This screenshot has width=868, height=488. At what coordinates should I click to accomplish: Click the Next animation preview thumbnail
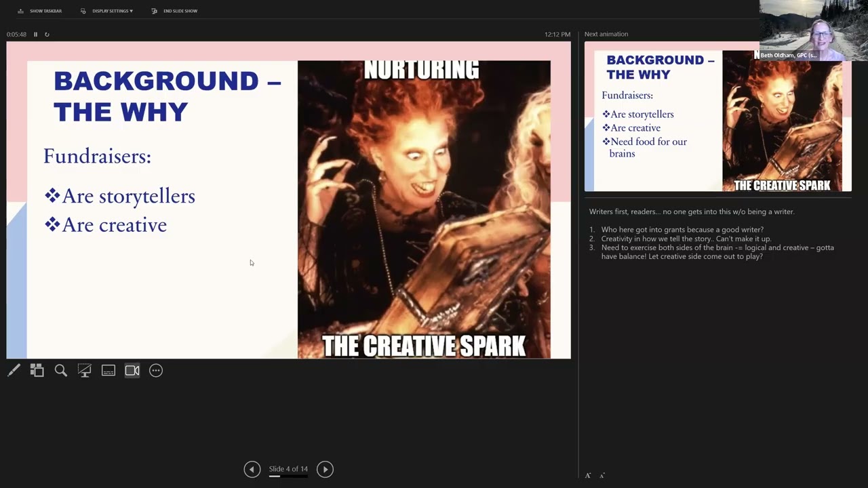click(717, 117)
